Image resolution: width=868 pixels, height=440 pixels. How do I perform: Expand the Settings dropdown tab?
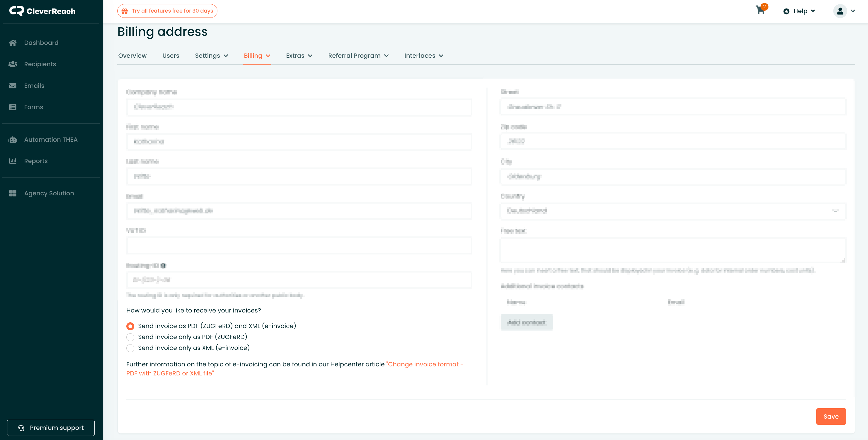coord(211,56)
